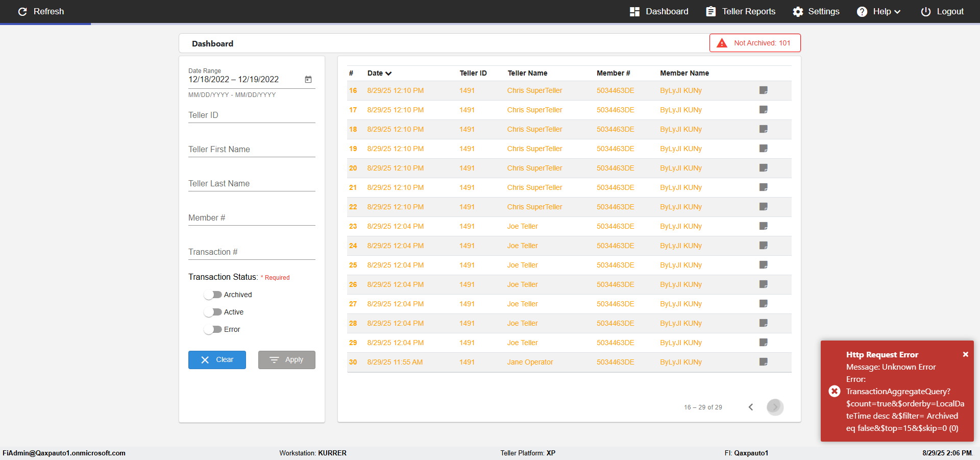
Task: Open the note icon for row 21
Action: [764, 187]
